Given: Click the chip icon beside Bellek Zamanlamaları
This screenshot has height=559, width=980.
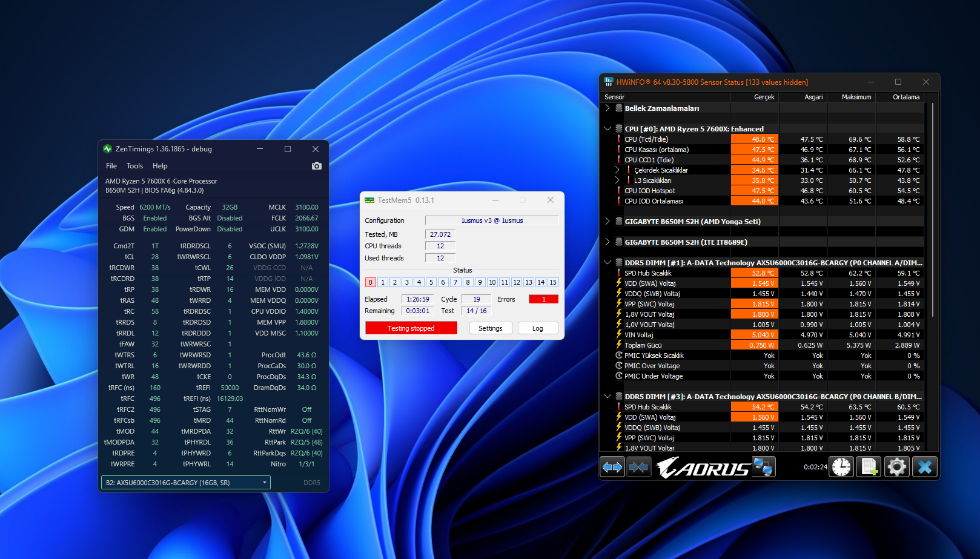Looking at the screenshot, I should click(x=619, y=108).
